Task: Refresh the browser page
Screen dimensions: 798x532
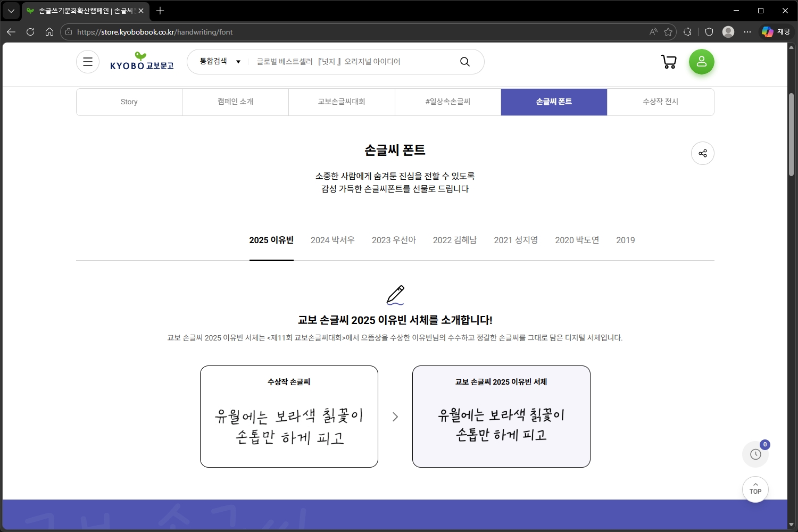Action: 30,32
